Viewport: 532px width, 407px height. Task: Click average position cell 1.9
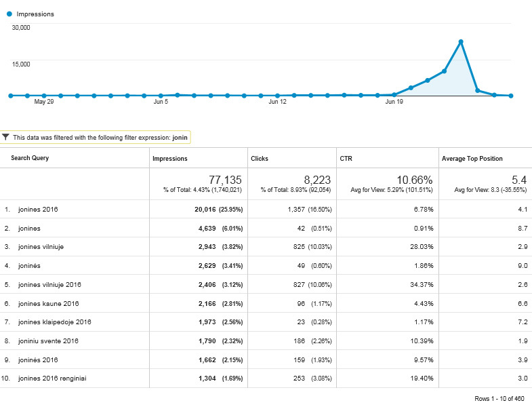(523, 341)
